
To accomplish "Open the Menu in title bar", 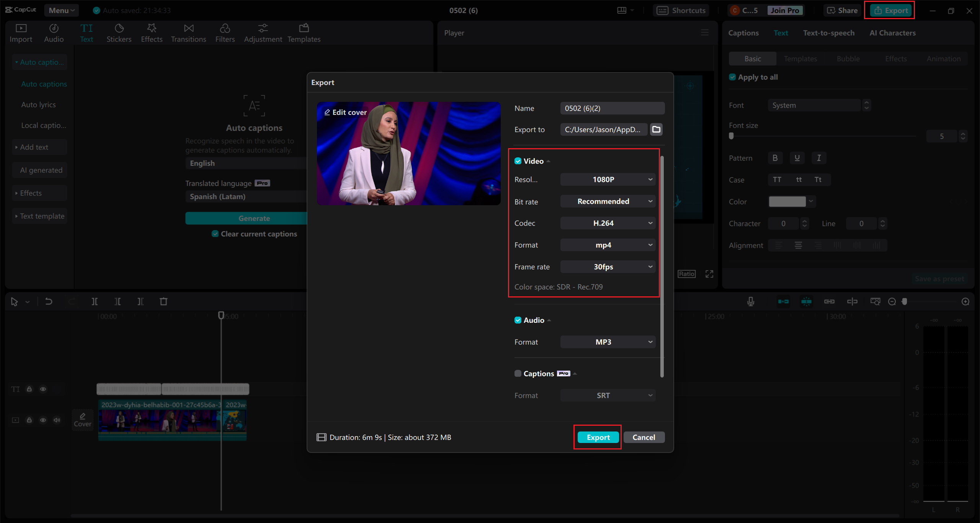I will pyautogui.click(x=61, y=10).
